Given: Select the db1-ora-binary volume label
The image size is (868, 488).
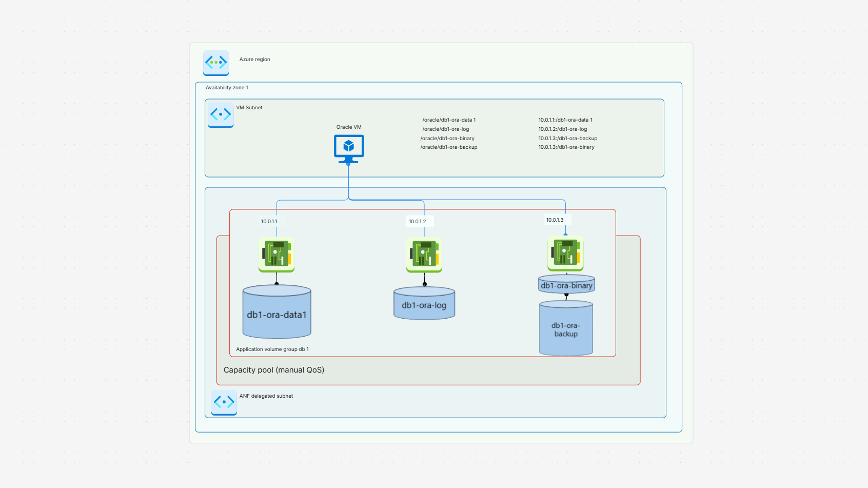Looking at the screenshot, I should pos(565,284).
